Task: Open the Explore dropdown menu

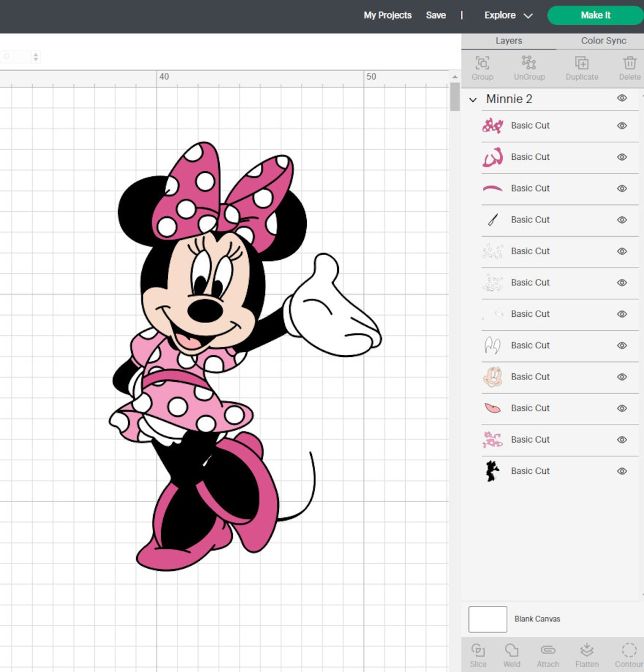Action: click(x=507, y=15)
